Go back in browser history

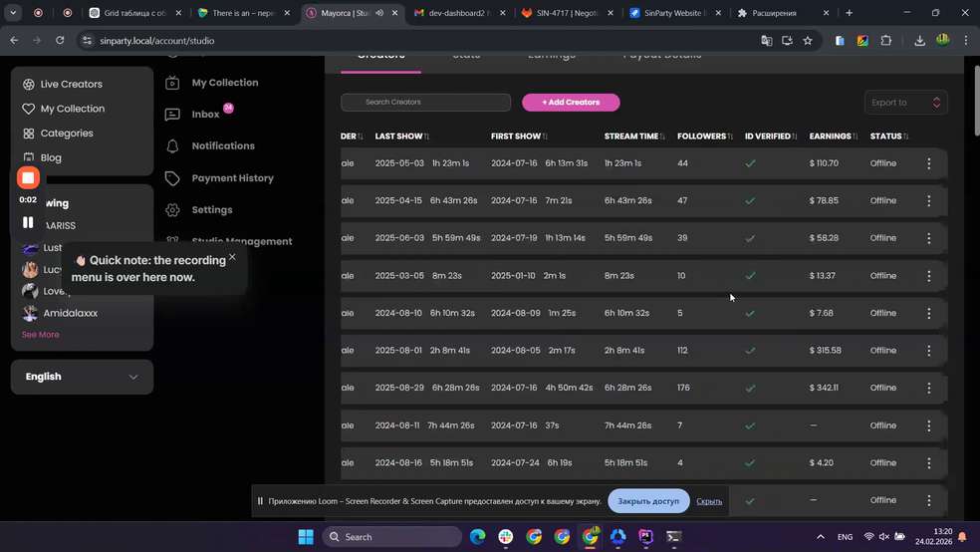click(14, 40)
